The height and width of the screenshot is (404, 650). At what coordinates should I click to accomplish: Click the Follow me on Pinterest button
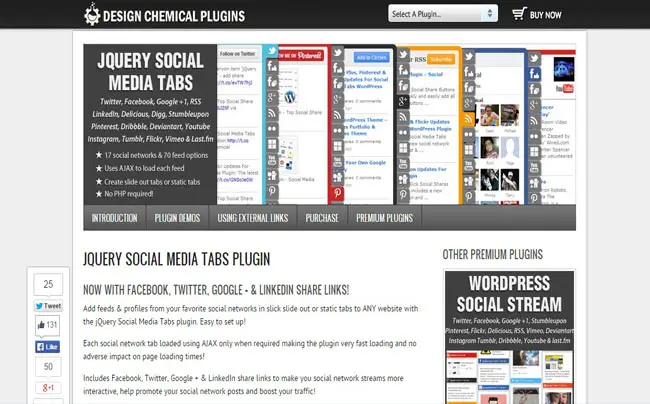(x=301, y=55)
